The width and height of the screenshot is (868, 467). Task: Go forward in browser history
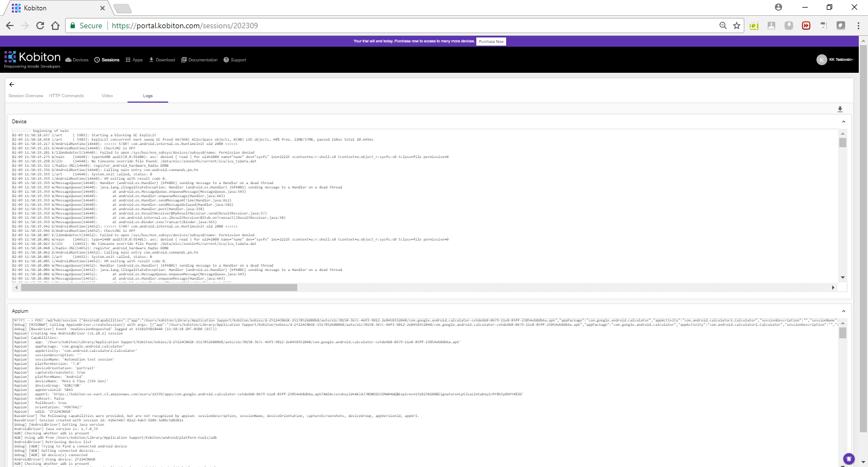click(25, 26)
